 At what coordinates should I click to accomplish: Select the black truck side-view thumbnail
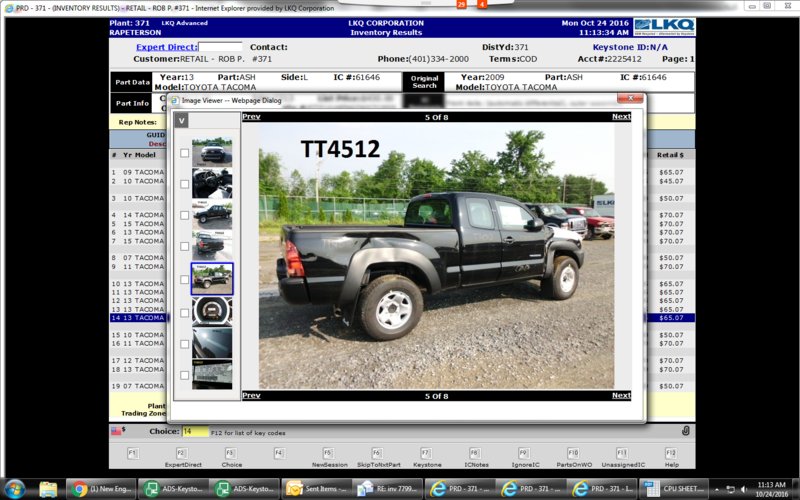pos(212,214)
